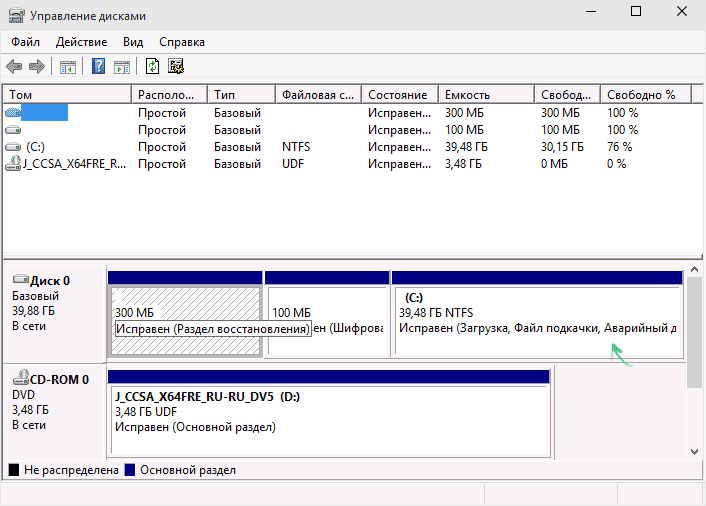The width and height of the screenshot is (706, 506).
Task: Select the J_CCSA_X64FRE DVD volume icon
Action: pyautogui.click(x=13, y=163)
